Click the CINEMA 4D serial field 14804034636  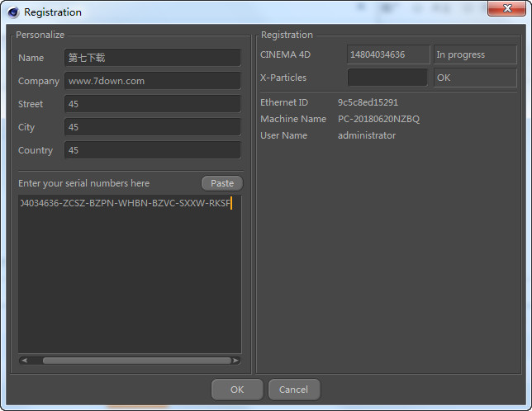[x=388, y=54]
